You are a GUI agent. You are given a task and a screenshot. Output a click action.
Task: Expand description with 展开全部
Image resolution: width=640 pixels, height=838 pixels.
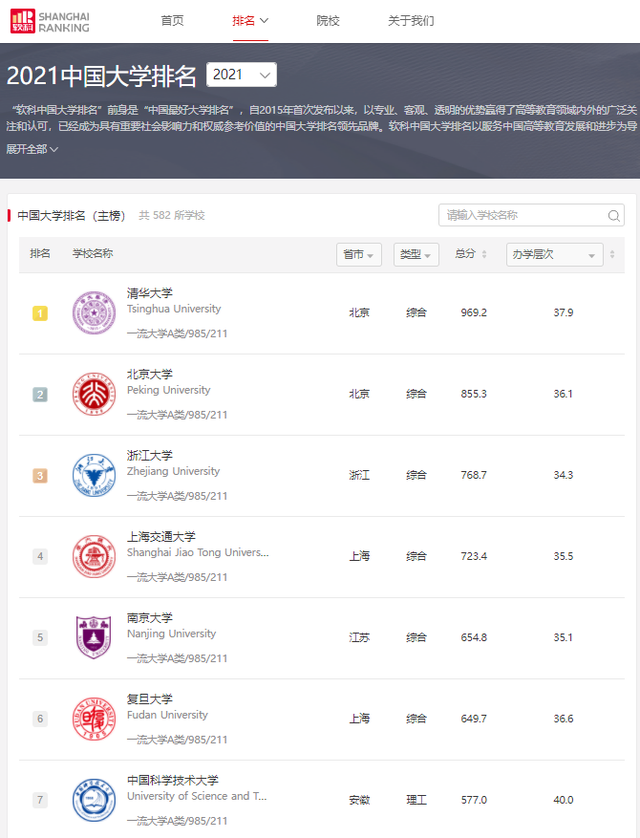32,149
